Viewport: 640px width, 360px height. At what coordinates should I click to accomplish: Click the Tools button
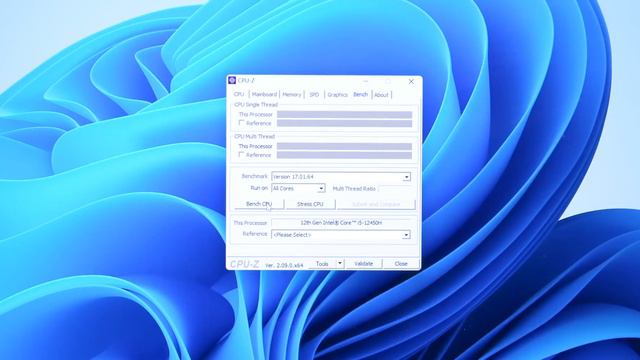click(x=322, y=264)
